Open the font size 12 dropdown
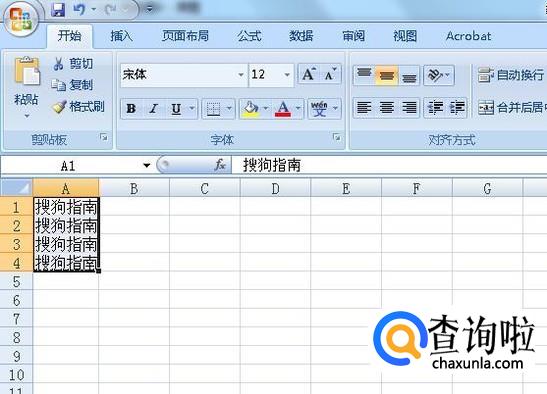 pos(287,75)
